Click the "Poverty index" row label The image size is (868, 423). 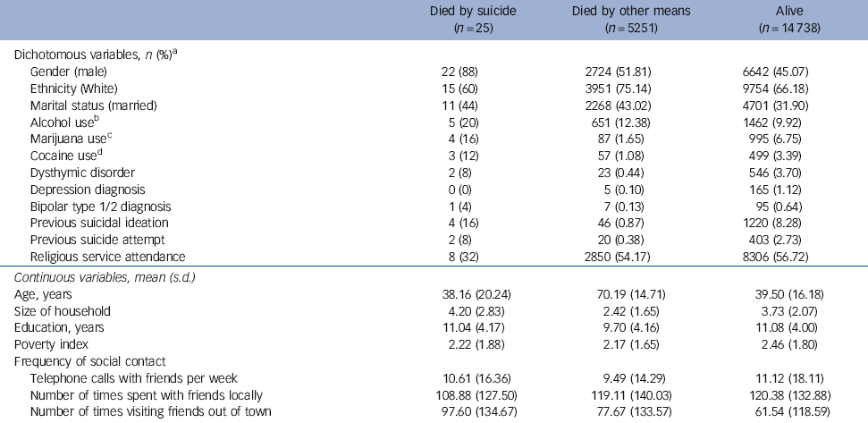pyautogui.click(x=50, y=345)
